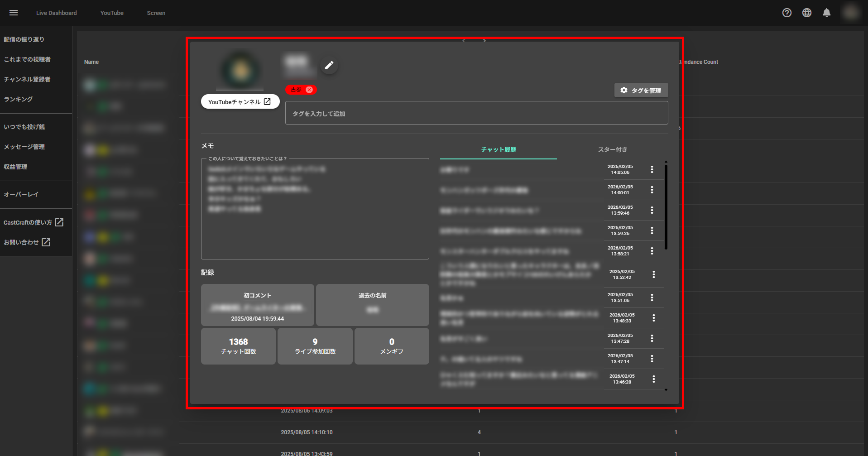This screenshot has width=868, height=456.
Task: Open the hamburger navigation menu
Action: (13, 12)
